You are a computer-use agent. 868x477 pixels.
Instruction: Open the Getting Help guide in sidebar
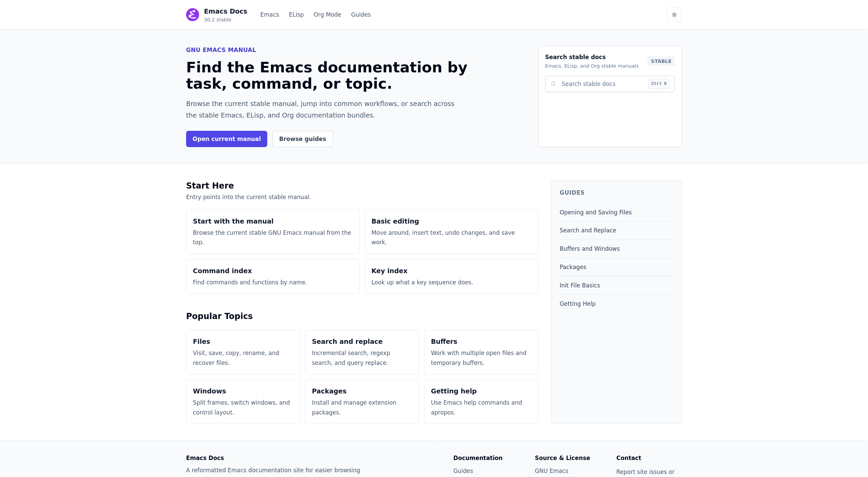(578, 304)
